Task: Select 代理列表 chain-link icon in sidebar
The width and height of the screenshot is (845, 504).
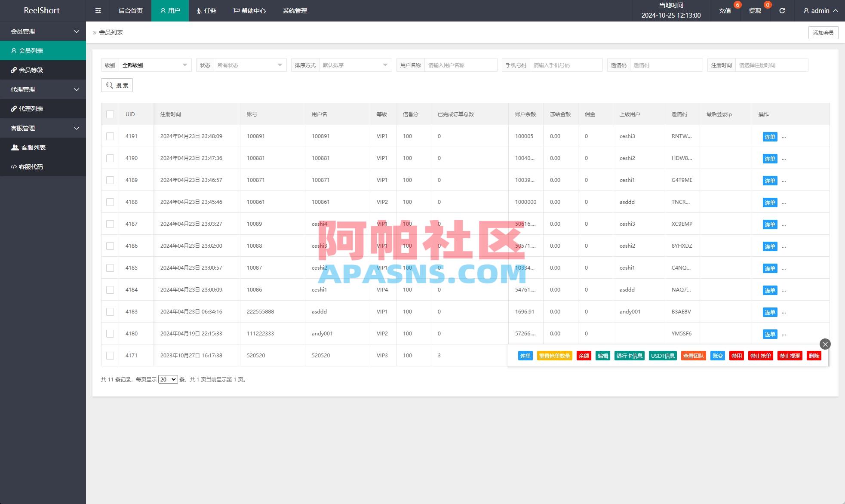Action: 31,108
